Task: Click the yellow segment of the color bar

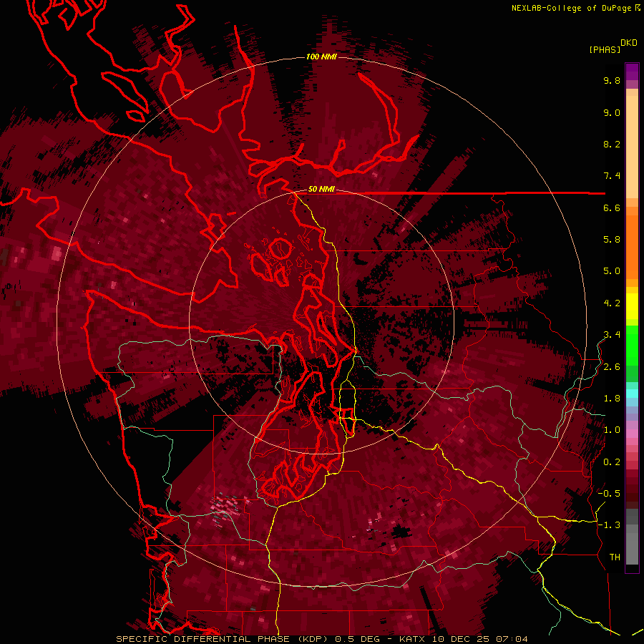Action: tap(632, 306)
